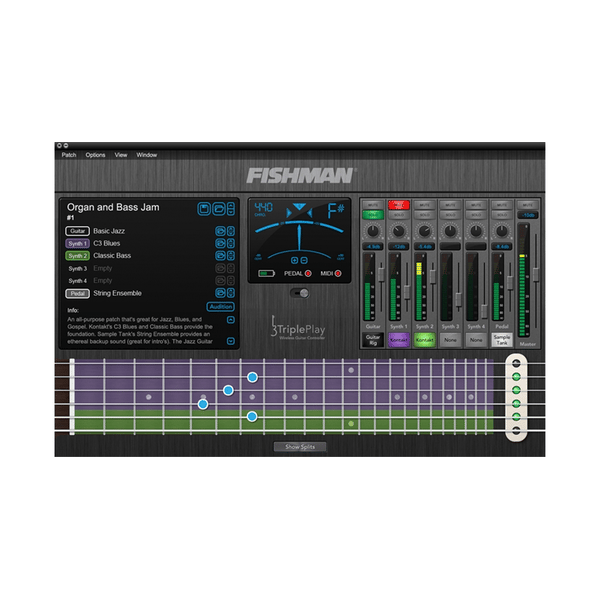Open the green Kontakt slot on Synth 2
The width and height of the screenshot is (600, 600).
tap(424, 340)
